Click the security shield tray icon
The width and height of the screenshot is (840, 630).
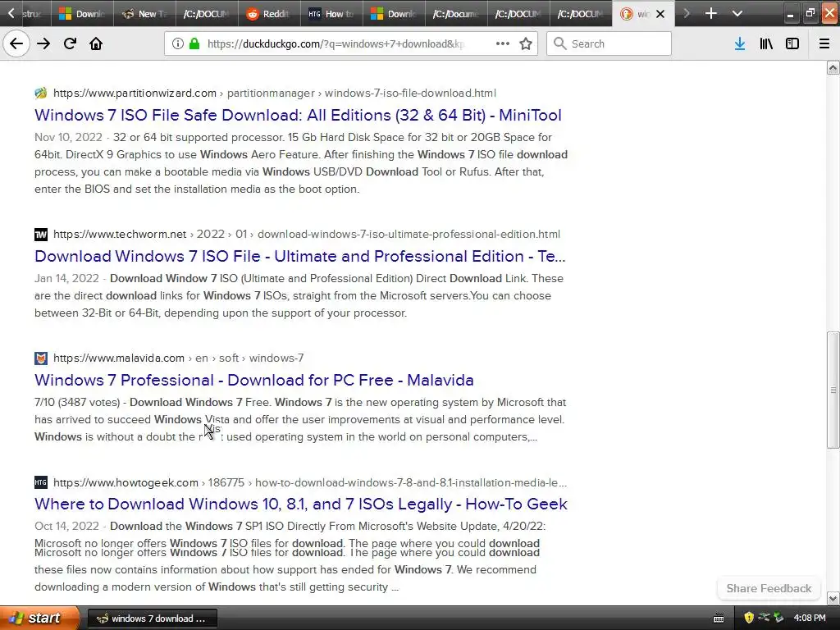[749, 618]
